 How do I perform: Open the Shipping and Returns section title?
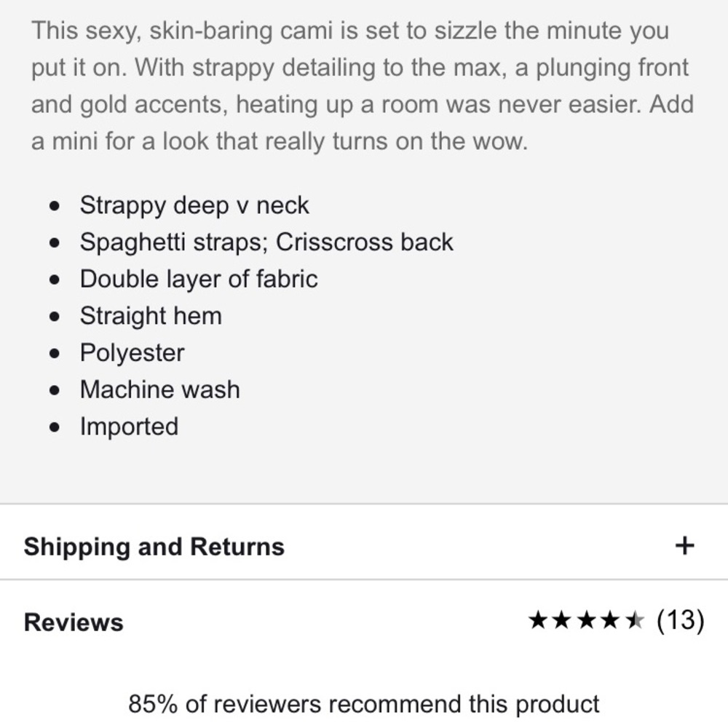point(154,547)
